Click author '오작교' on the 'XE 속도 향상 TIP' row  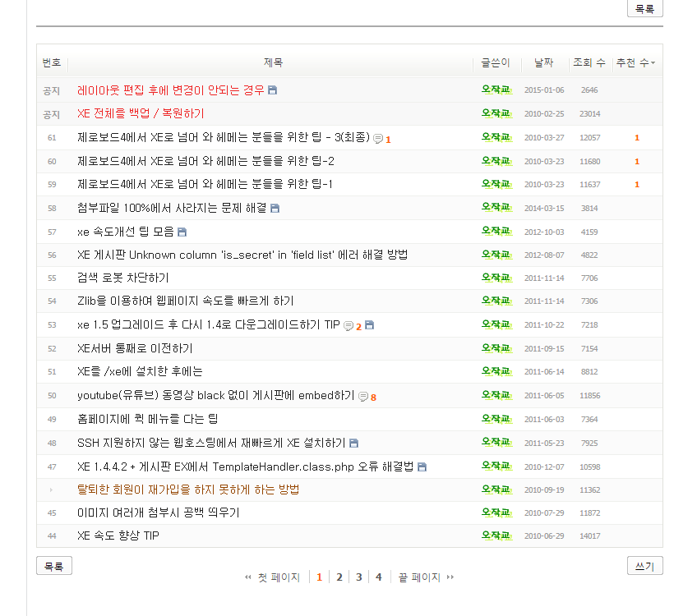[x=496, y=536]
